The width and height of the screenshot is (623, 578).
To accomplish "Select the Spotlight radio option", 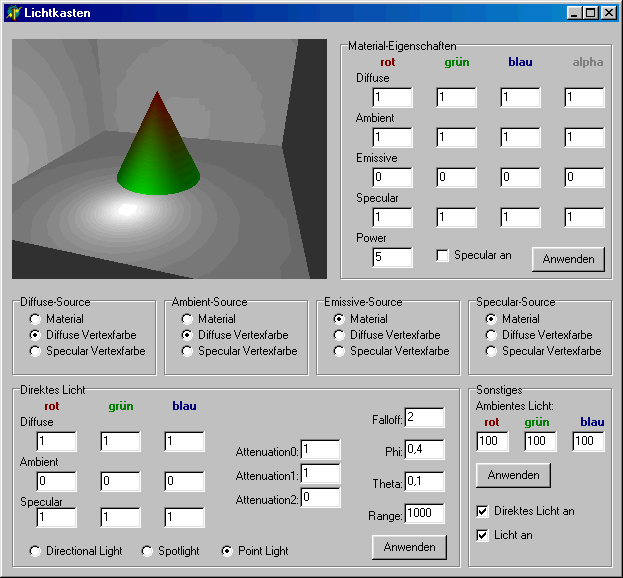I will [x=148, y=551].
